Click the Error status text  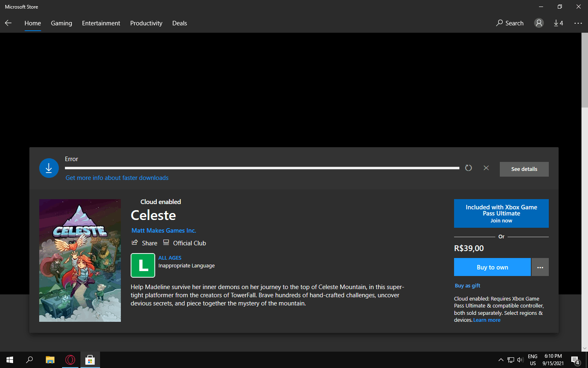[x=71, y=159]
